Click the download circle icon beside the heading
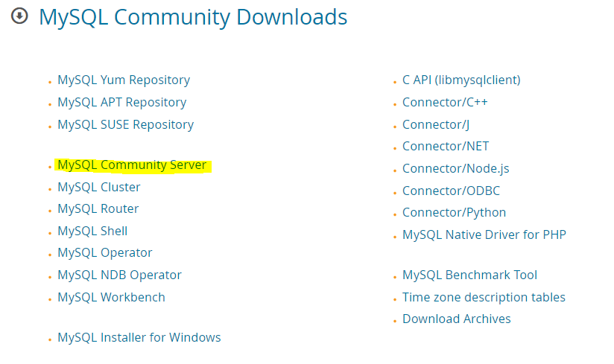Viewport: 614px width, 364px height. click(19, 16)
